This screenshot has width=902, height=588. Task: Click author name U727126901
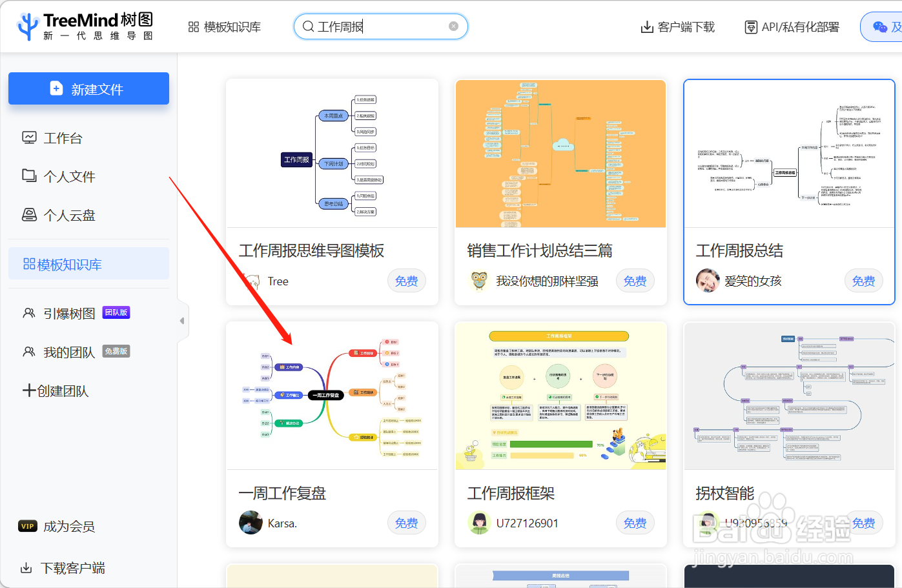(527, 523)
